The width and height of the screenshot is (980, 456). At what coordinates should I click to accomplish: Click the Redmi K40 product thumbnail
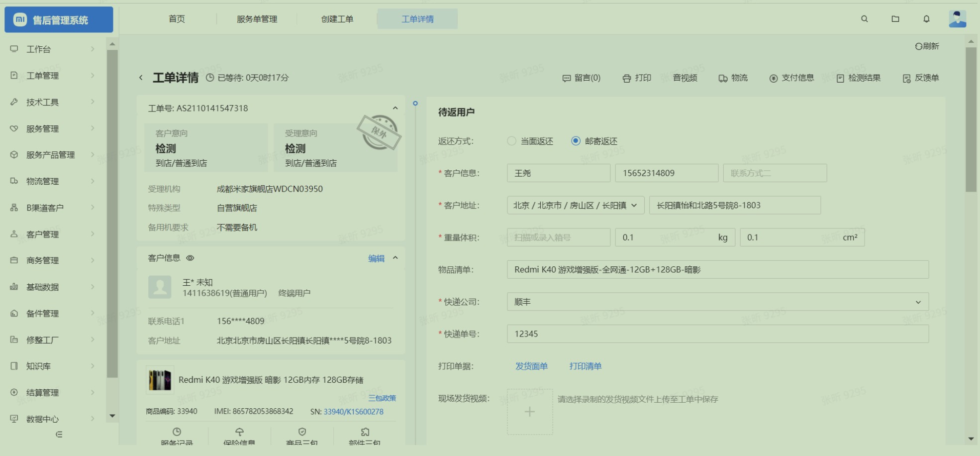[160, 380]
